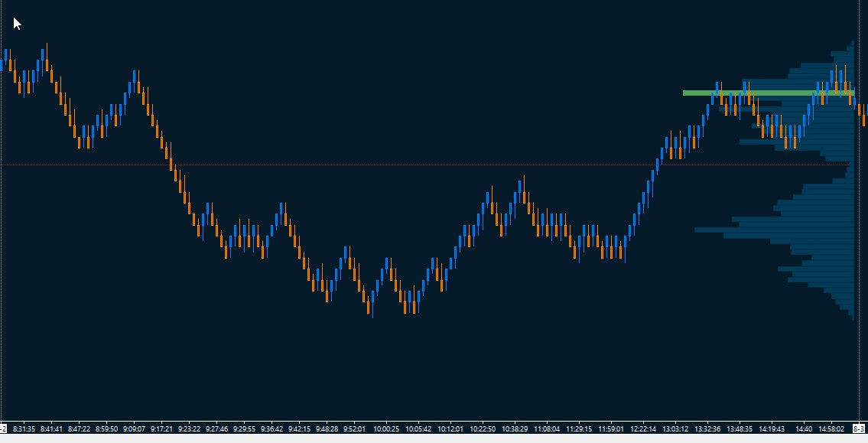
Task: Click the 8:59:50 time axis label
Action: (x=106, y=428)
